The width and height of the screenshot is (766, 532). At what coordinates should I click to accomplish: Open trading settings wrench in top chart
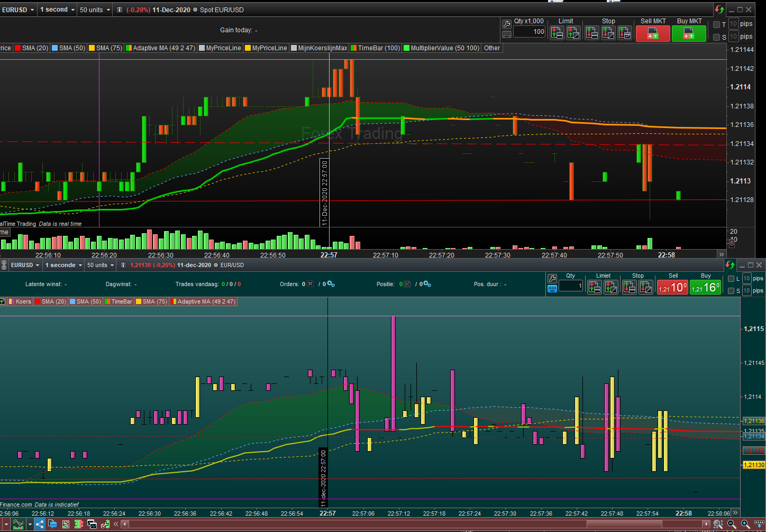506,24
